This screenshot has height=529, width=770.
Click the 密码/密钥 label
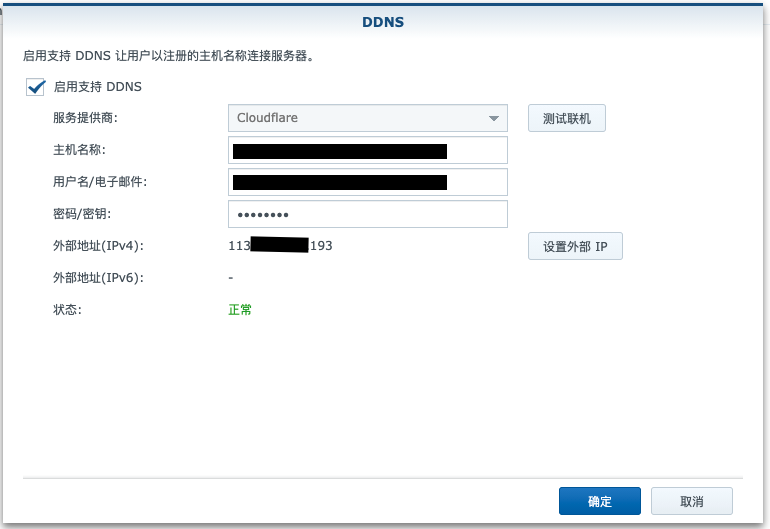click(x=82, y=214)
